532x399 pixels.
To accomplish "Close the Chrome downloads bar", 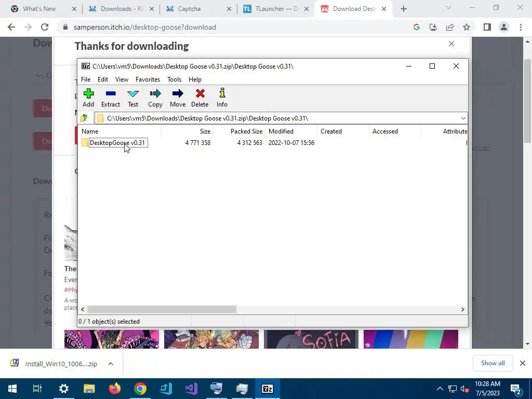I will (523, 363).
